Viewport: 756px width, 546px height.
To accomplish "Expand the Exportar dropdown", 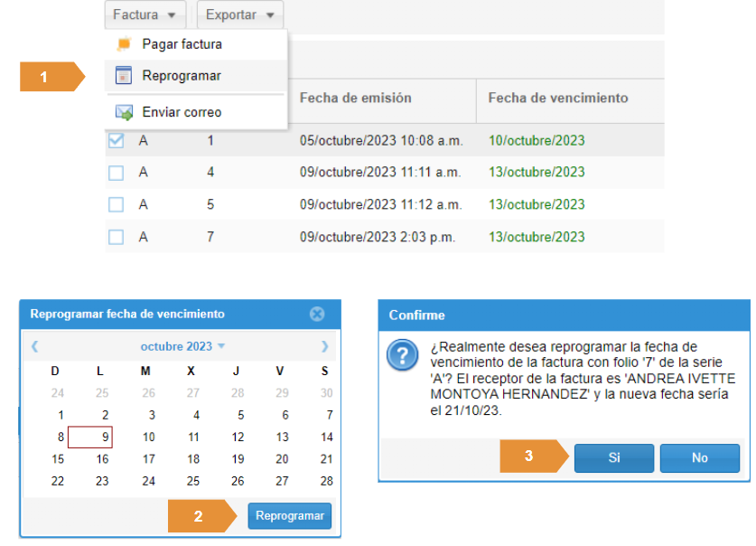I will (239, 15).
